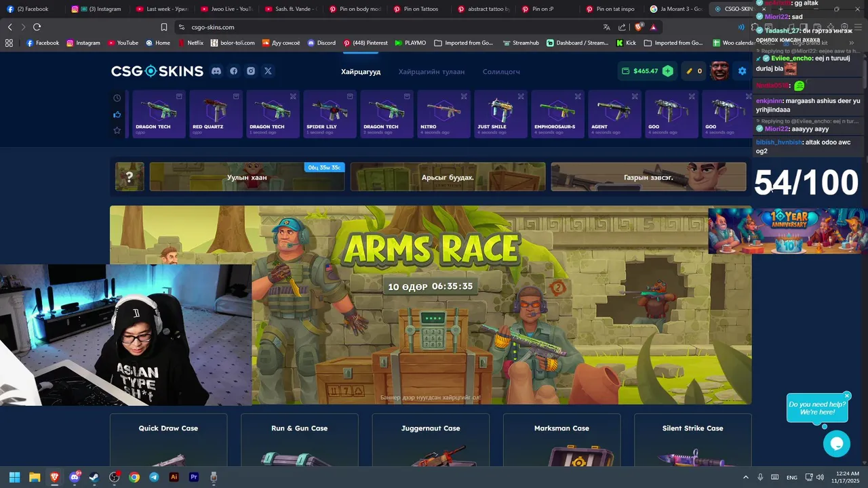The height and width of the screenshot is (488, 868).
Task: Switch to the Ja Morant 3 browser tab
Action: [675, 9]
